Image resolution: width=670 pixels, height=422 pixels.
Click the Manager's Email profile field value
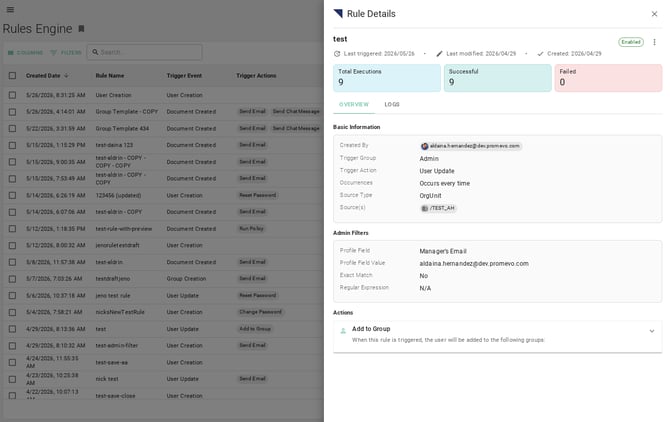pos(443,251)
